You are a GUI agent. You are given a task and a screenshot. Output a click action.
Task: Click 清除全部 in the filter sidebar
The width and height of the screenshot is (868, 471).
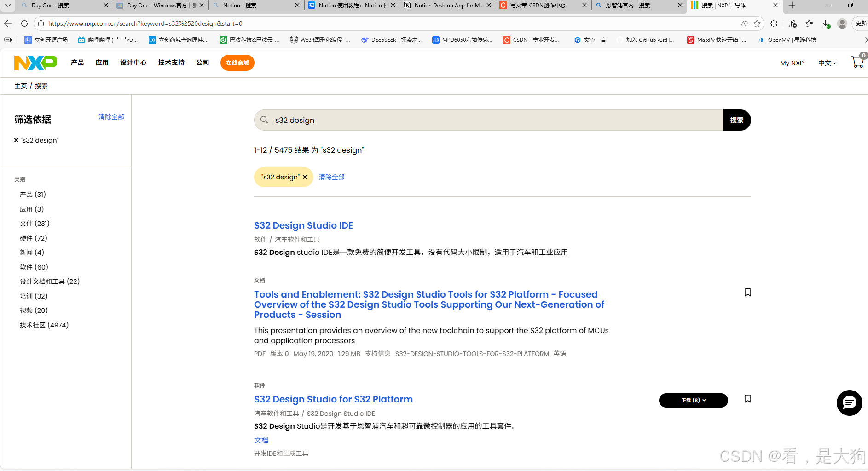(x=111, y=117)
